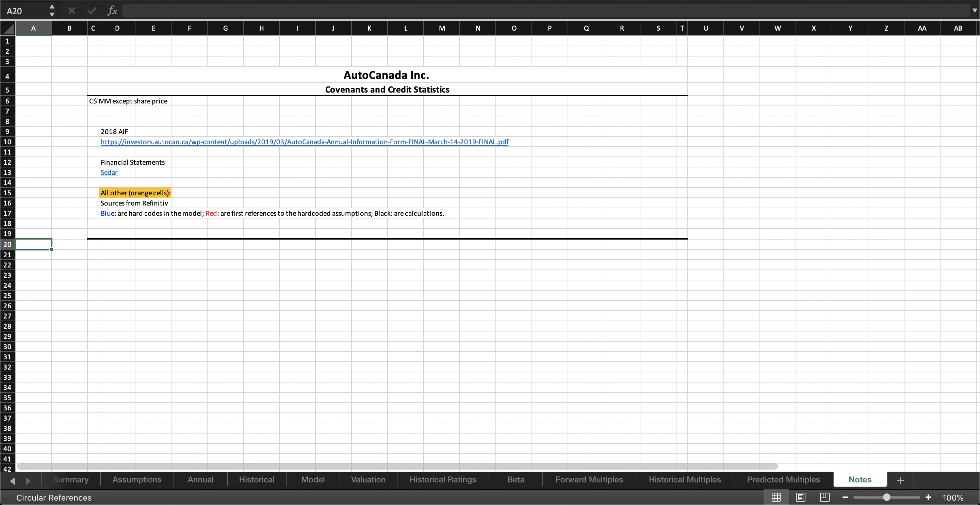980x505 pixels.
Task: Select row 10 header
Action: pos(7,142)
